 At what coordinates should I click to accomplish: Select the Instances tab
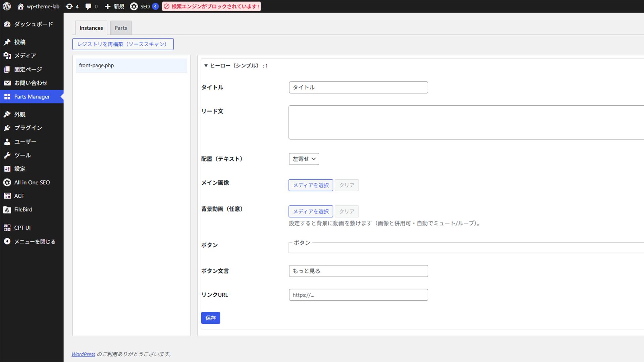(x=91, y=28)
